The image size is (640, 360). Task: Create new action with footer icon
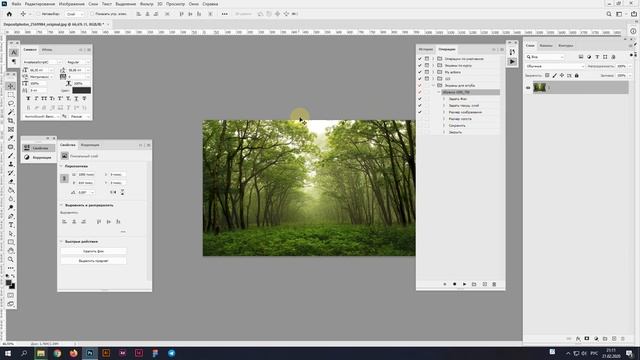click(x=484, y=284)
